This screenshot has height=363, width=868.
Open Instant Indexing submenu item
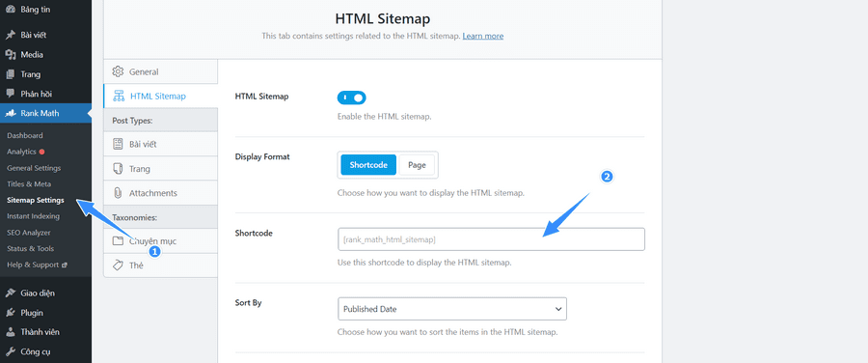coord(33,216)
